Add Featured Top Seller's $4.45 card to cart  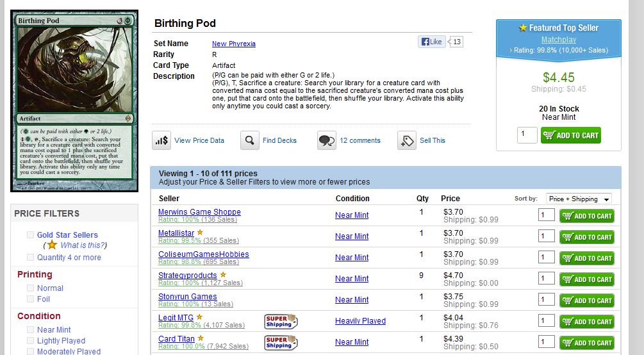pyautogui.click(x=570, y=135)
